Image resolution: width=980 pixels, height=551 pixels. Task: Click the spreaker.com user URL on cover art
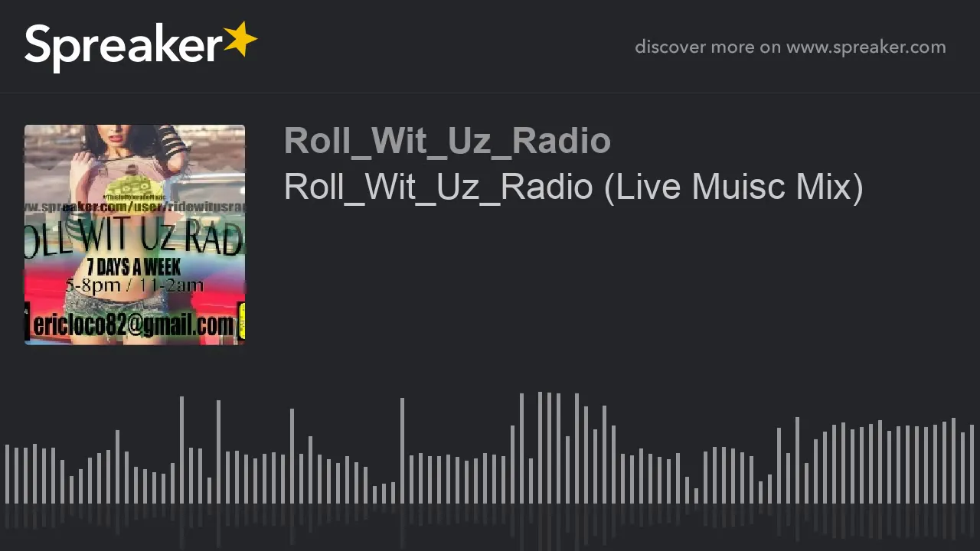point(135,207)
